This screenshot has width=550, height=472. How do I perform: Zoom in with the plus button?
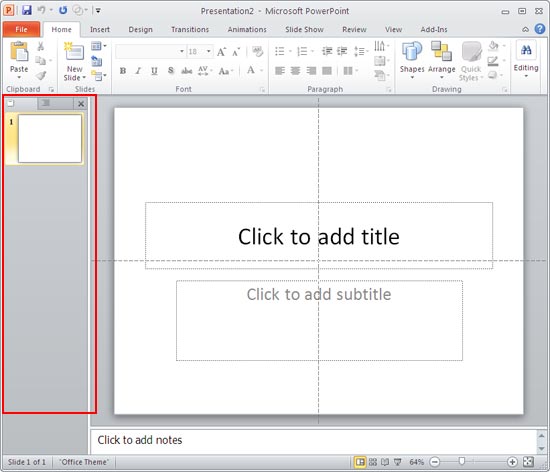click(x=512, y=462)
